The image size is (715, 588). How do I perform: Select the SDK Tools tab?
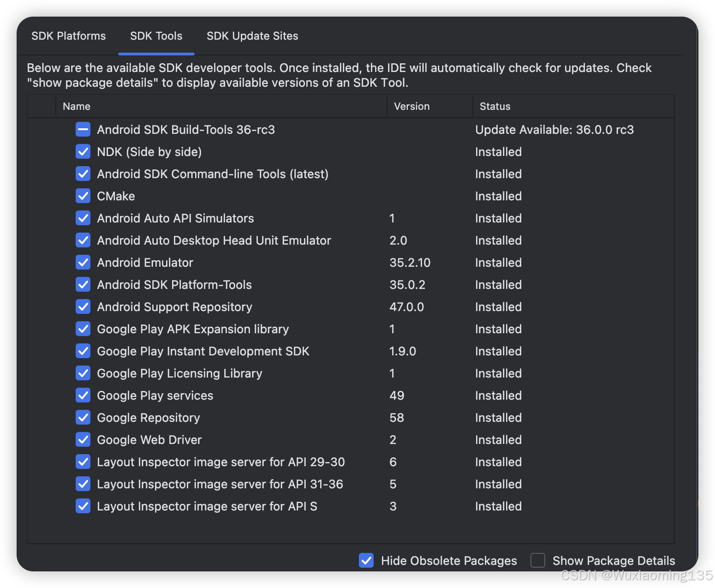[x=156, y=36]
